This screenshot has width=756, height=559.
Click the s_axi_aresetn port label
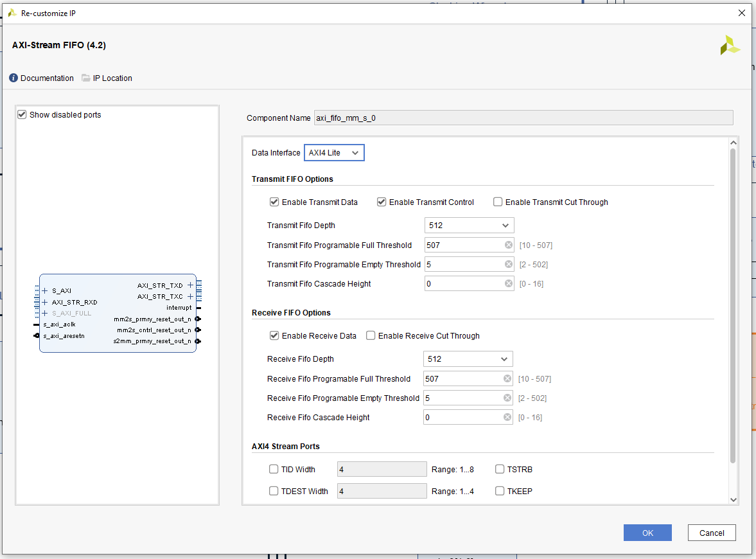(64, 335)
